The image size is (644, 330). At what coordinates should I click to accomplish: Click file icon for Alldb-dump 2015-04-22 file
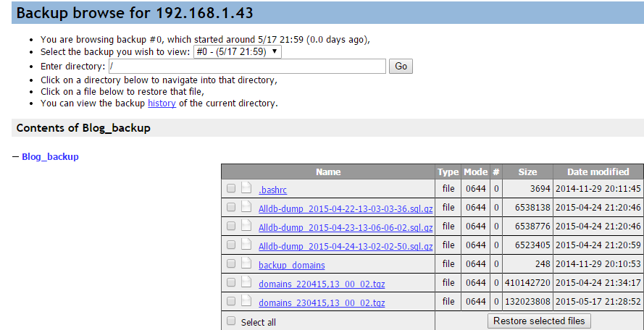click(x=246, y=207)
